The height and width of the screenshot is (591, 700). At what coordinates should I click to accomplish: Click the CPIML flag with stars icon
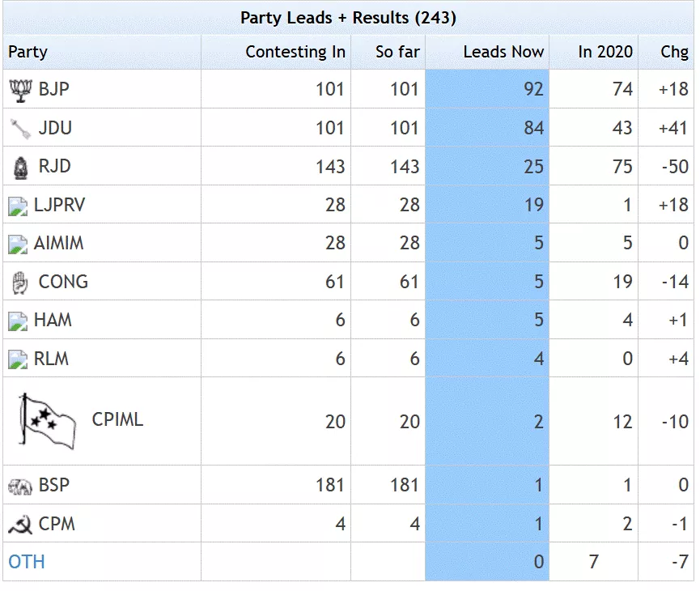click(x=47, y=421)
